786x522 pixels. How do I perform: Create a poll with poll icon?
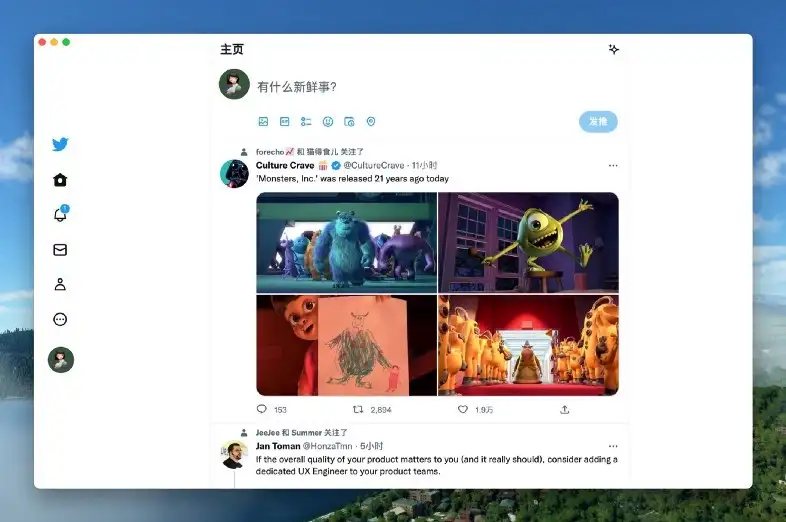(306, 121)
